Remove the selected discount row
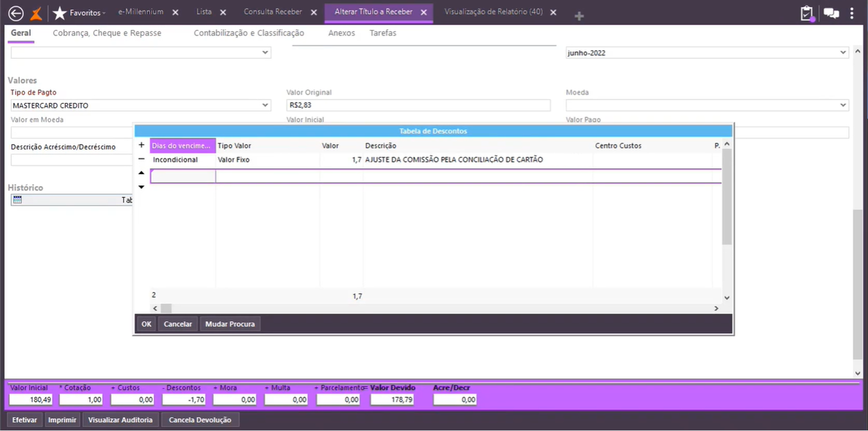 click(x=142, y=159)
